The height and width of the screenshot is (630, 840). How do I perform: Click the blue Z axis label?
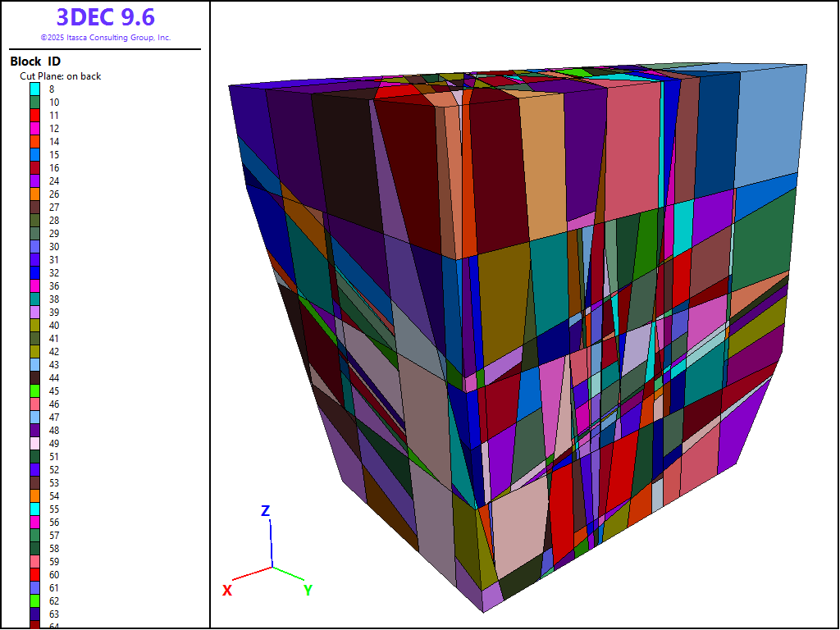point(265,511)
